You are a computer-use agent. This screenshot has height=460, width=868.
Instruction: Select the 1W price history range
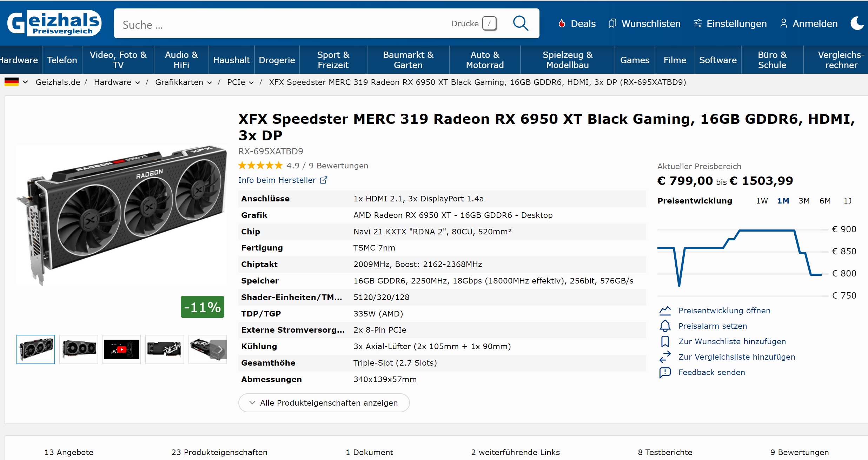click(x=762, y=201)
